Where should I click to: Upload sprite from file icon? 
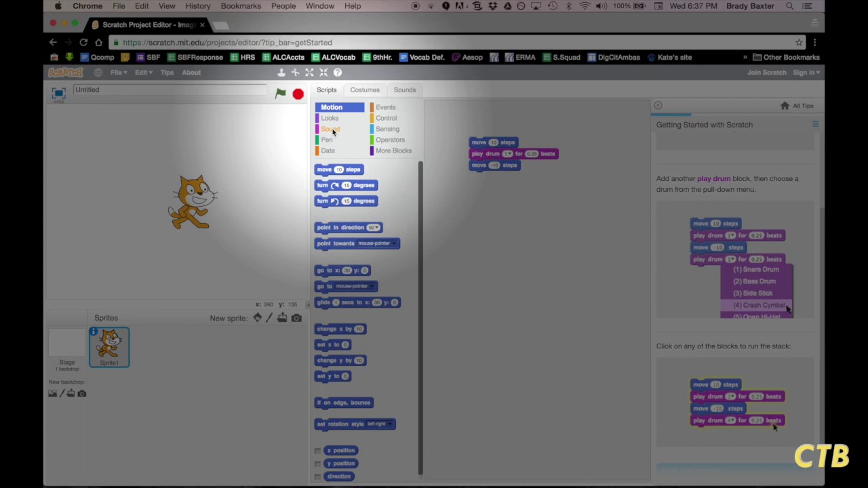click(x=282, y=318)
